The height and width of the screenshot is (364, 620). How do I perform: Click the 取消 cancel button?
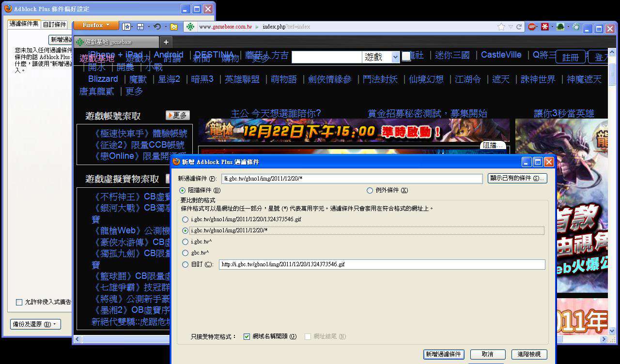tap(488, 355)
